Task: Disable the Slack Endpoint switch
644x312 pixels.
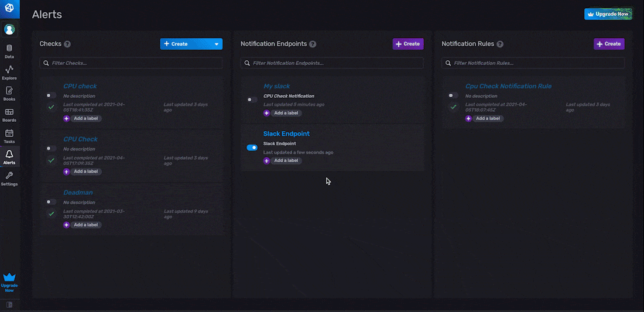Action: coord(252,148)
